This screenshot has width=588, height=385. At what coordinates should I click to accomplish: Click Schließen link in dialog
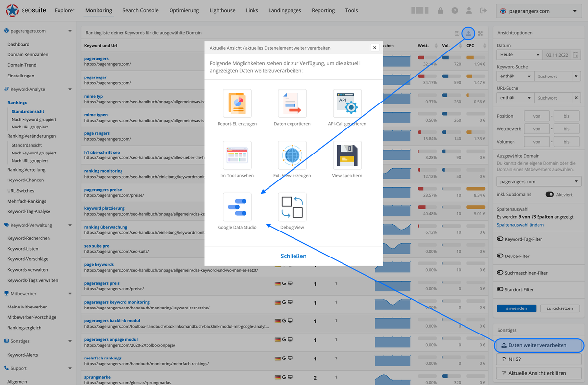click(294, 256)
